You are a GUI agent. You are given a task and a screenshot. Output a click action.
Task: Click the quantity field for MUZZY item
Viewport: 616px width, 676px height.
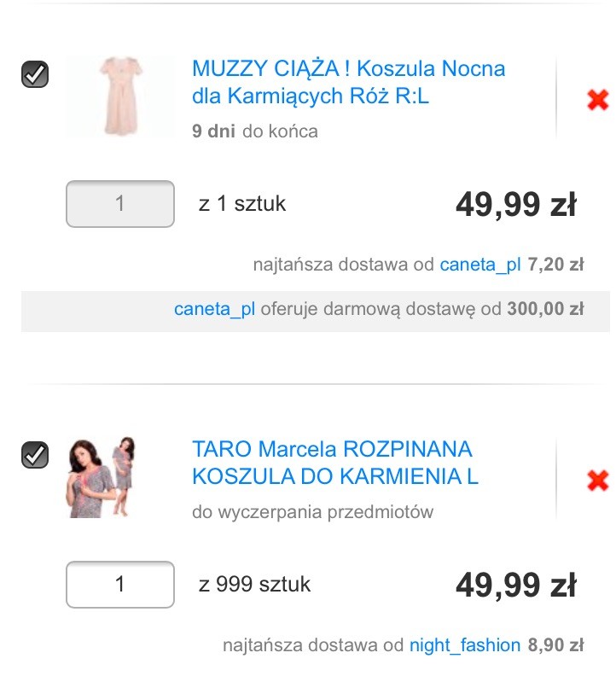[x=119, y=204]
